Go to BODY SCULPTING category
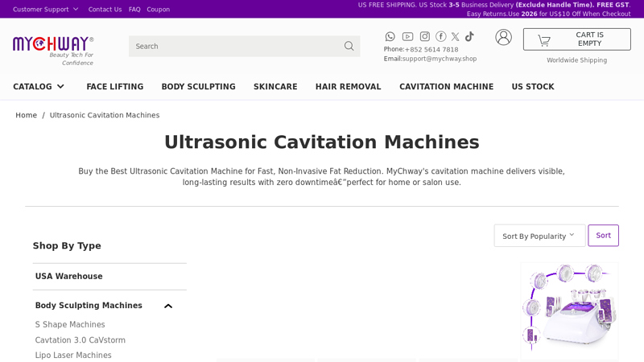 pos(198,87)
